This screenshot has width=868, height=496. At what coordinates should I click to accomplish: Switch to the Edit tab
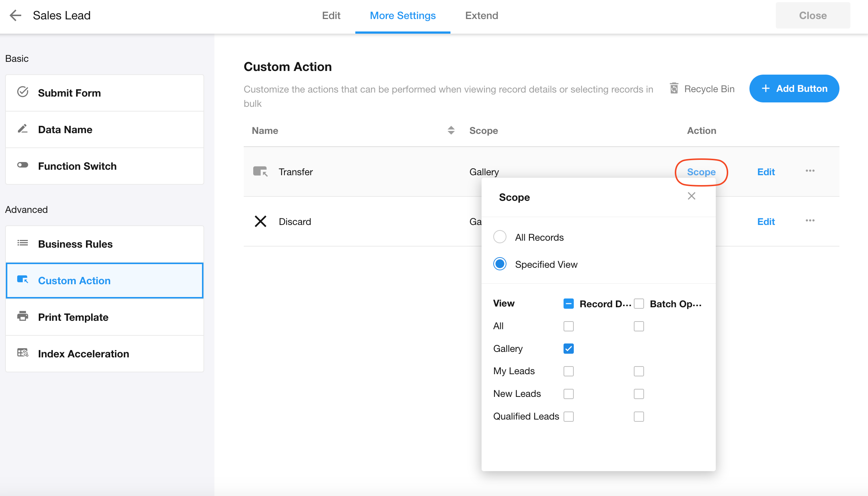[x=331, y=16]
